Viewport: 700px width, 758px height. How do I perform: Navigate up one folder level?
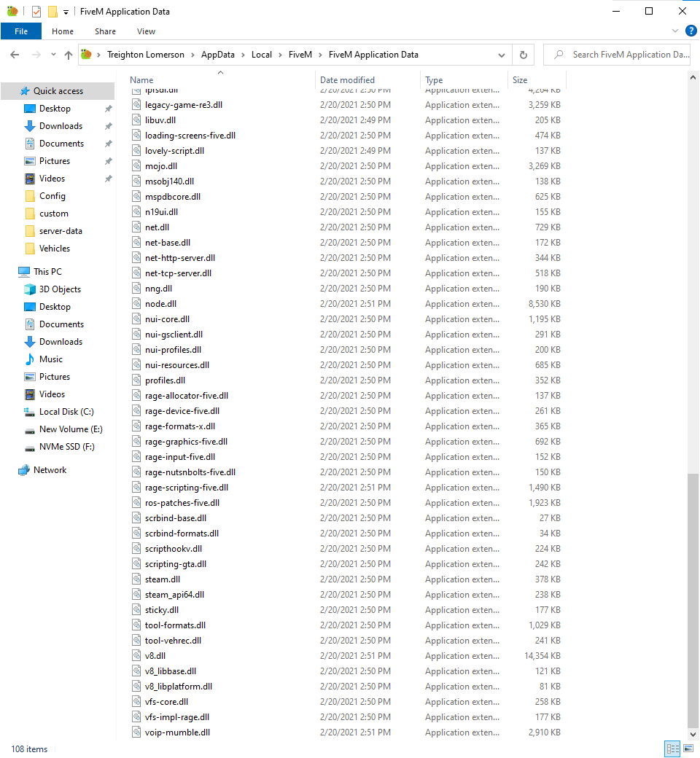tap(69, 55)
